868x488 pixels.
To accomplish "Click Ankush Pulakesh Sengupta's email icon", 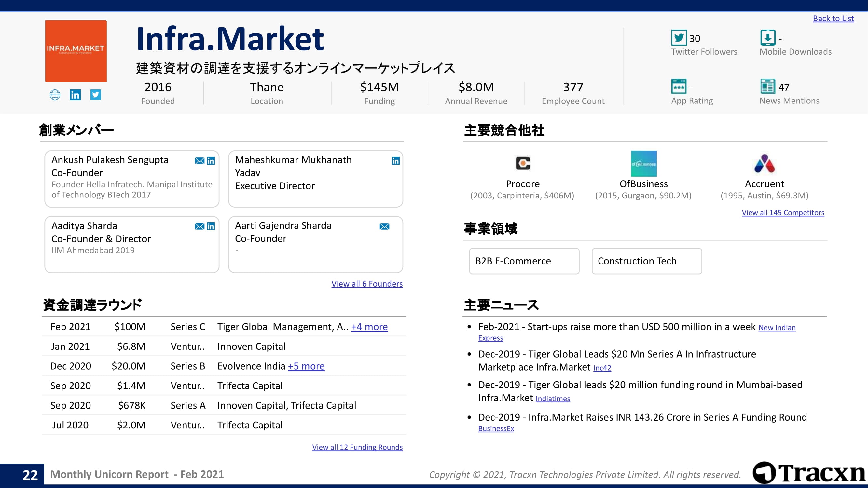I will [x=200, y=161].
